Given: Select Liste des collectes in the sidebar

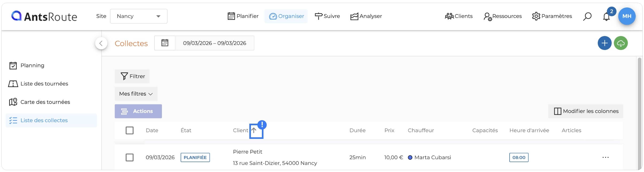Looking at the screenshot, I should click(51, 120).
